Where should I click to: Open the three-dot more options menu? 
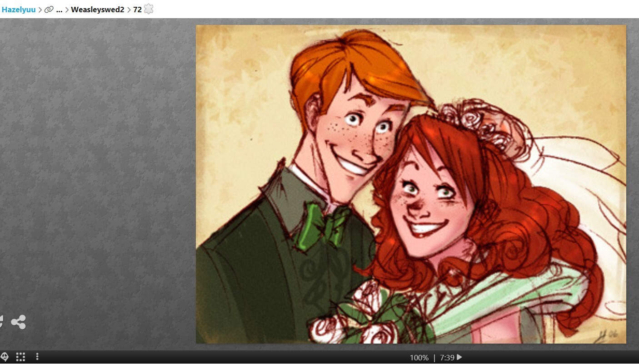click(37, 357)
